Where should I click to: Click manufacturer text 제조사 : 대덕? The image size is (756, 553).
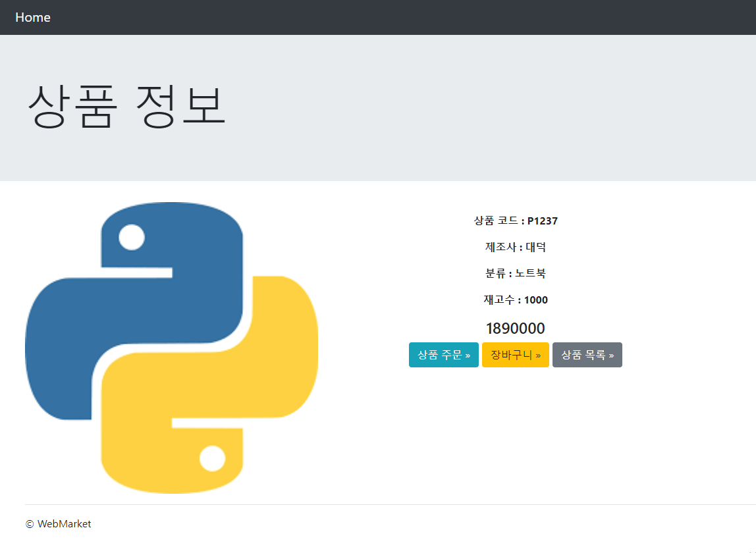click(516, 247)
